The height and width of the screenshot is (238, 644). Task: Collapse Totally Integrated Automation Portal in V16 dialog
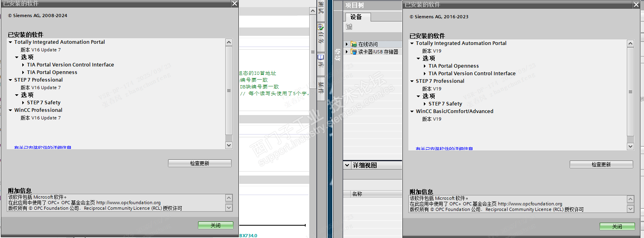[x=10, y=42]
